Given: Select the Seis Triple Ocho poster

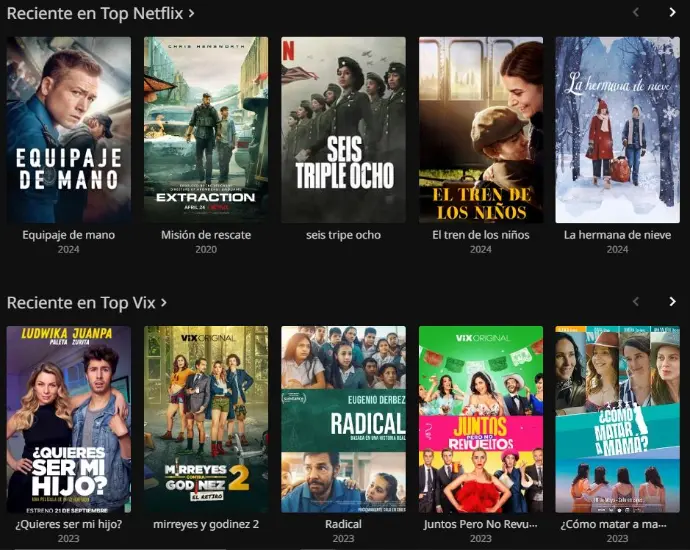Looking at the screenshot, I should (343, 130).
